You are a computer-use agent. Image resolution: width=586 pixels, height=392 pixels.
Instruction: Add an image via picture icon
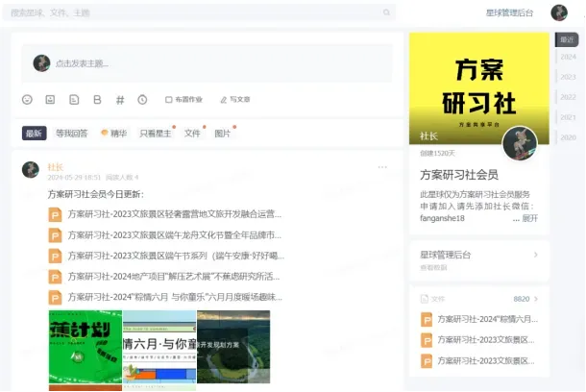click(x=50, y=99)
